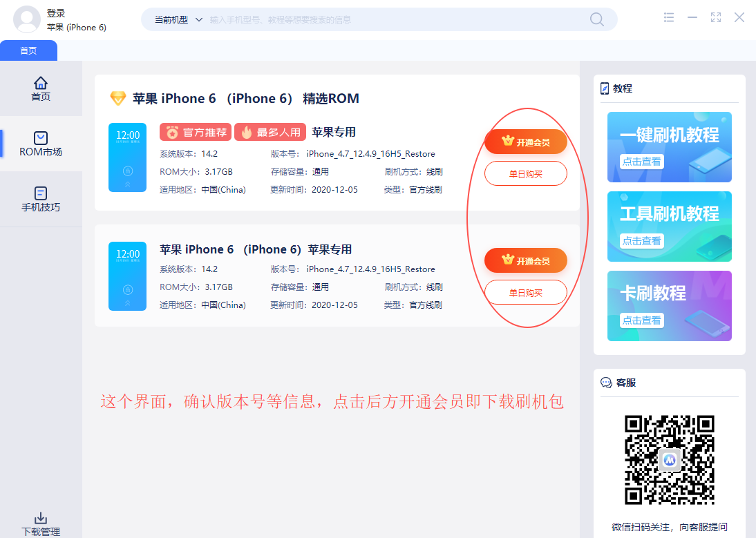Minimize the application window
The width and height of the screenshot is (756, 538).
(692, 17)
